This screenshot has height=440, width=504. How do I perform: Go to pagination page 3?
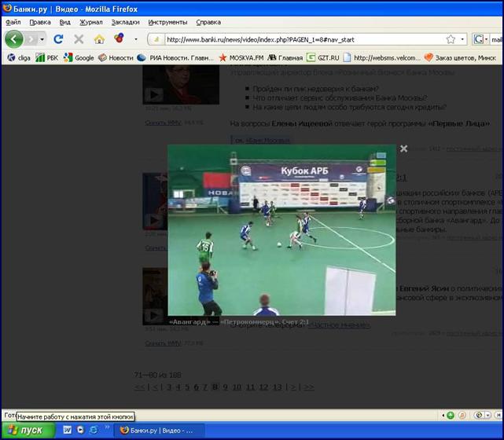click(169, 387)
